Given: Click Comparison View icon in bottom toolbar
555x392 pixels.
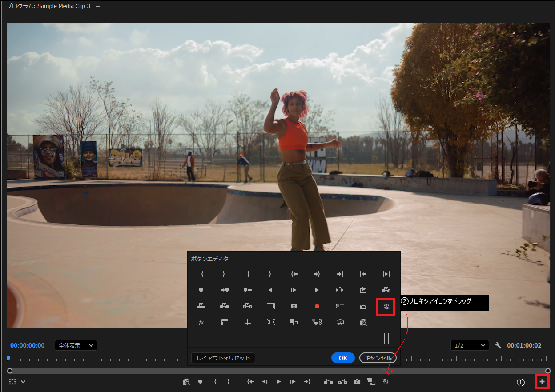Looking at the screenshot, I should tap(371, 382).
